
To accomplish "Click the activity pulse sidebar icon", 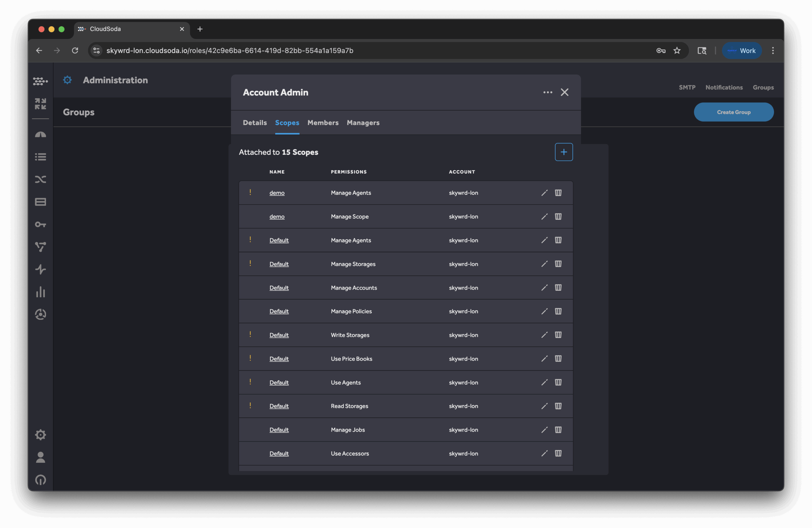I will pos(40,270).
